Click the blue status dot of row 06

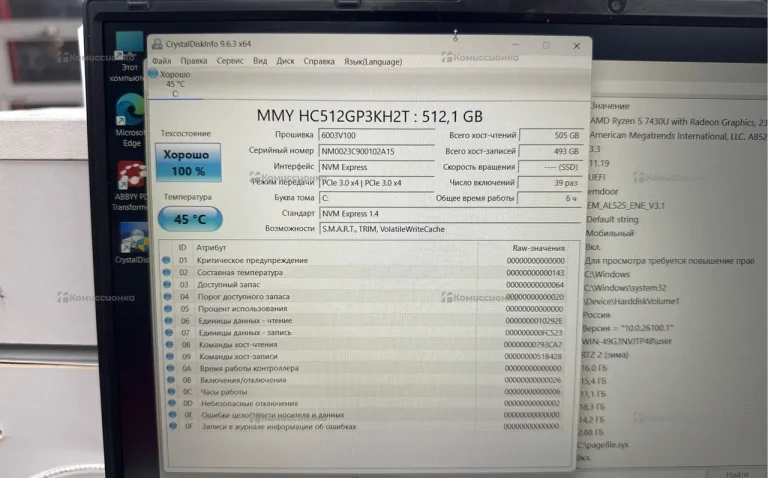pos(168,320)
